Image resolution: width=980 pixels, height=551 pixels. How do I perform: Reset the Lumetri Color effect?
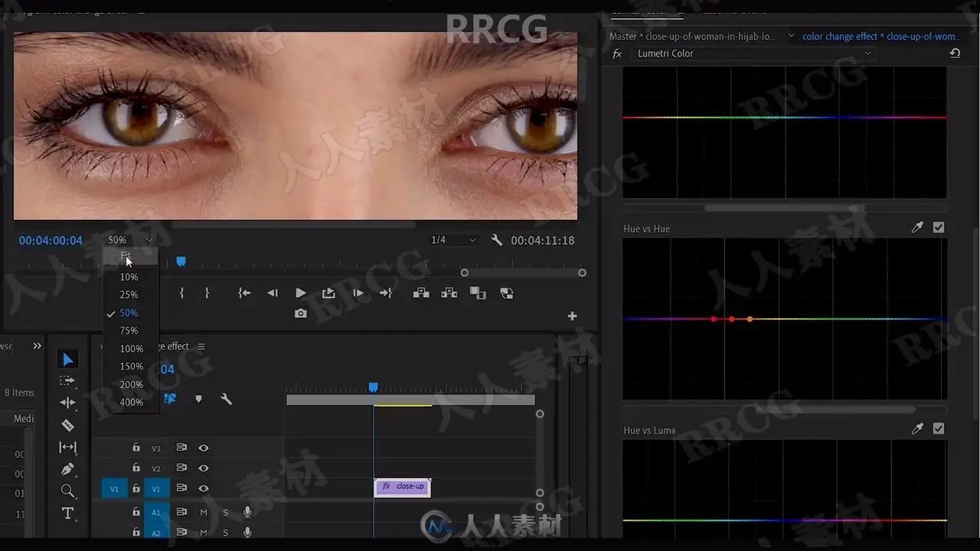955,54
